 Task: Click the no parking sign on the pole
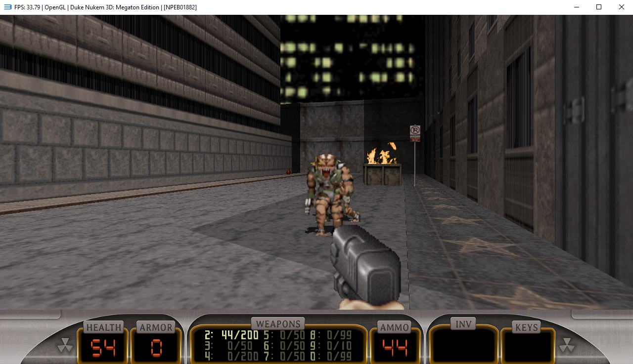point(415,133)
